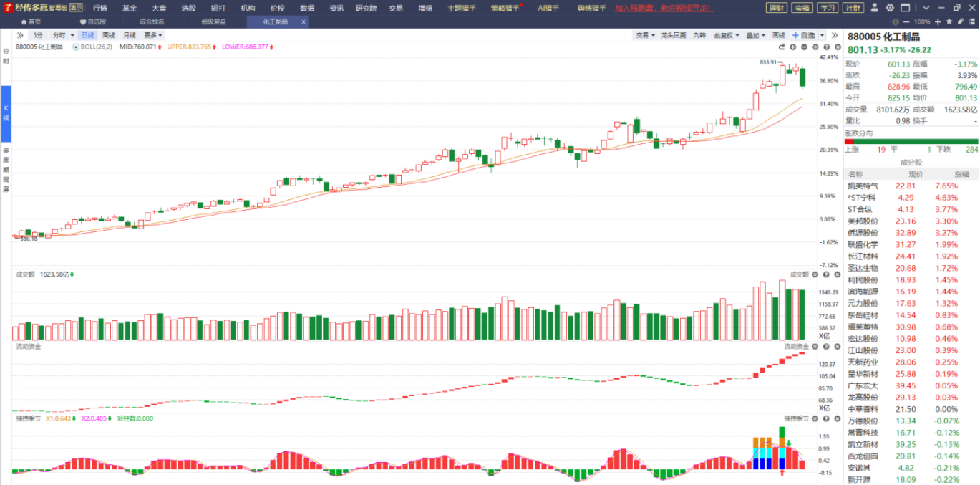The width and height of the screenshot is (980, 485).
Task: Switch chart to 周线 weekly period
Action: click(108, 35)
